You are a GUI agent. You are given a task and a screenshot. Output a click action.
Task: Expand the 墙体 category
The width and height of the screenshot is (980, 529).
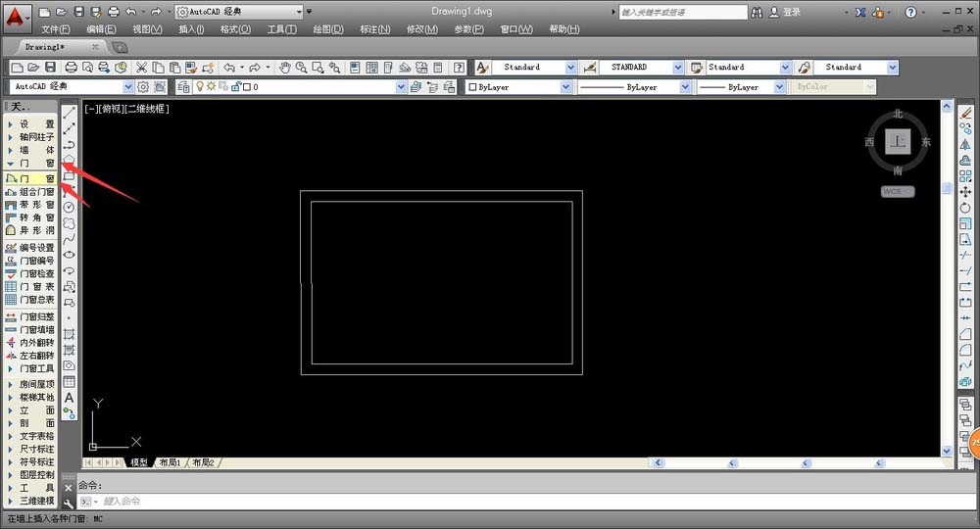tap(30, 150)
